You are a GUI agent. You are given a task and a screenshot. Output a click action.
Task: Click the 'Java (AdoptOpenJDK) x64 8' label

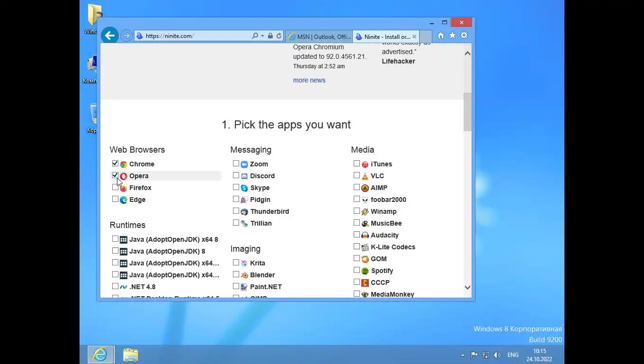click(174, 239)
